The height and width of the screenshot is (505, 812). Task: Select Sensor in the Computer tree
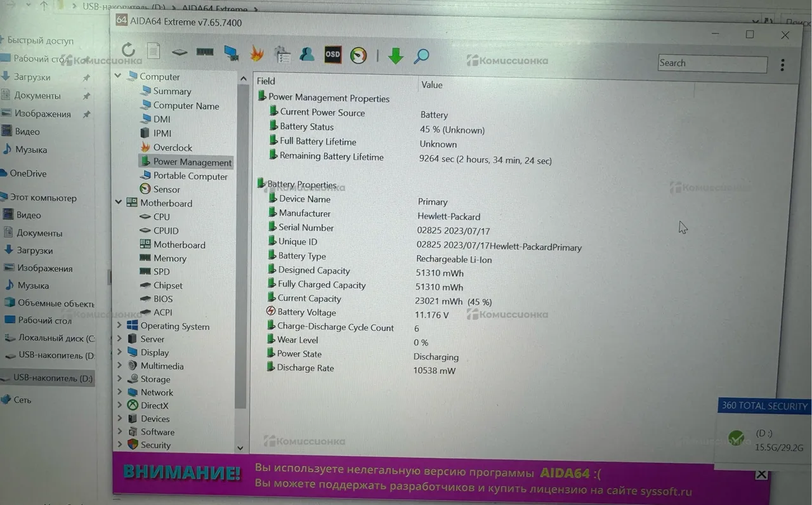click(x=166, y=189)
